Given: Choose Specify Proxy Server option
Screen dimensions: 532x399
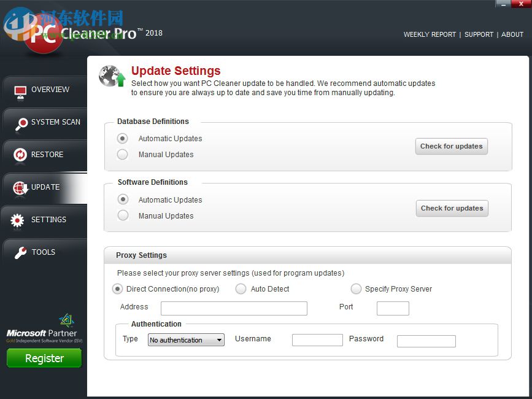Looking at the screenshot, I should coord(356,289).
